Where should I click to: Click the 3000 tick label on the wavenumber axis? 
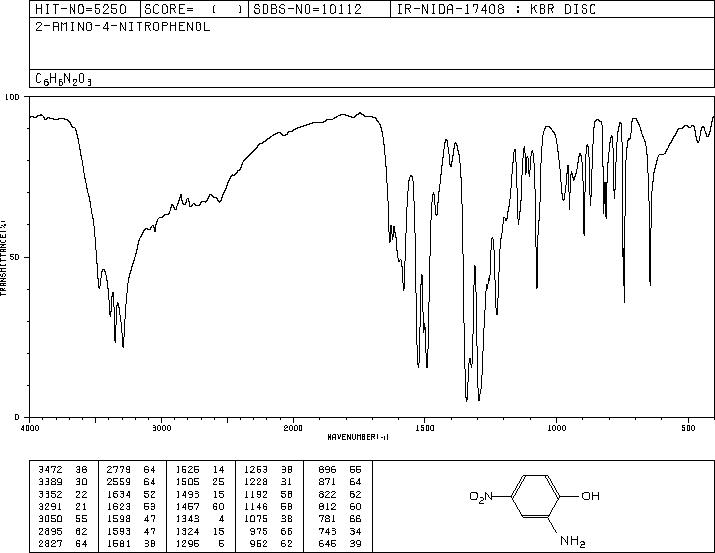tap(161, 428)
